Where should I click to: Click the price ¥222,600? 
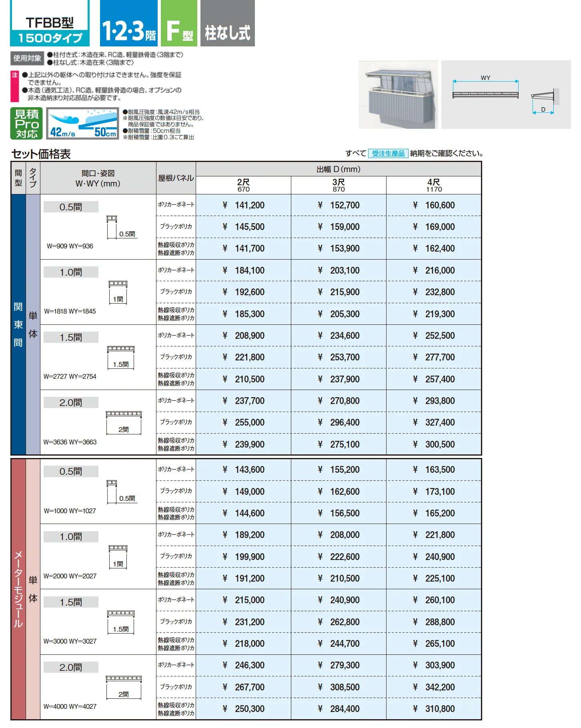[339, 557]
